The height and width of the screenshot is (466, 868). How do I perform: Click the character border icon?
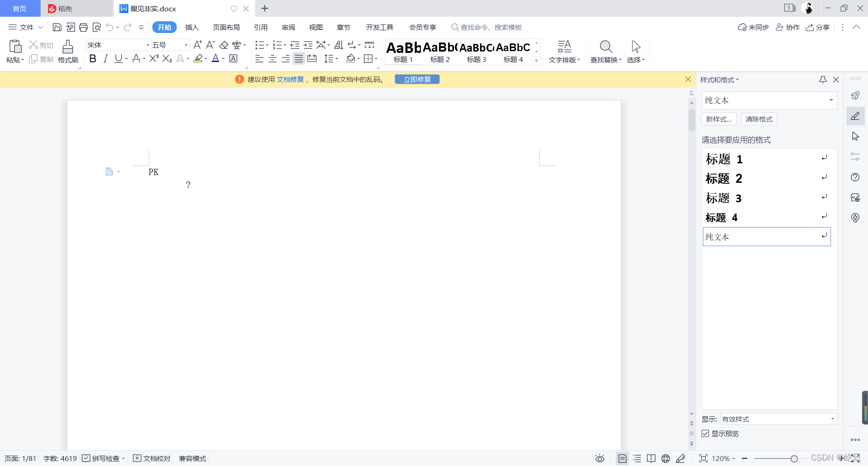click(233, 58)
